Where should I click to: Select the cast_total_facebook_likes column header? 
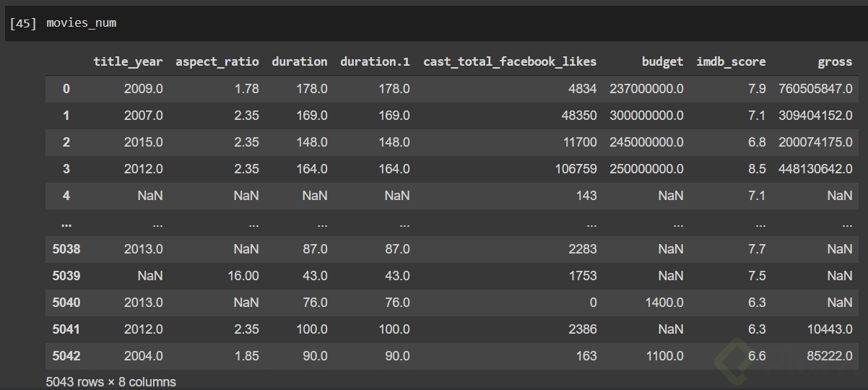click(510, 61)
